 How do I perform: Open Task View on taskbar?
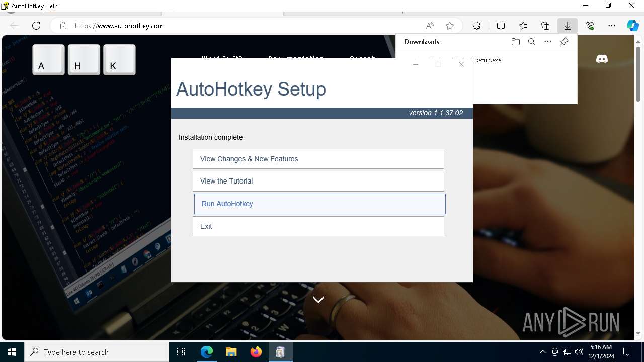coord(181,352)
